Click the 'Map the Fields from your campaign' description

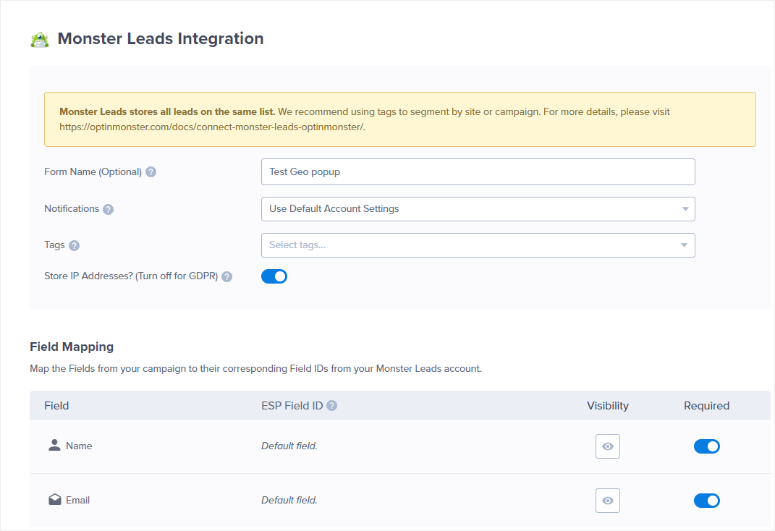click(x=256, y=369)
